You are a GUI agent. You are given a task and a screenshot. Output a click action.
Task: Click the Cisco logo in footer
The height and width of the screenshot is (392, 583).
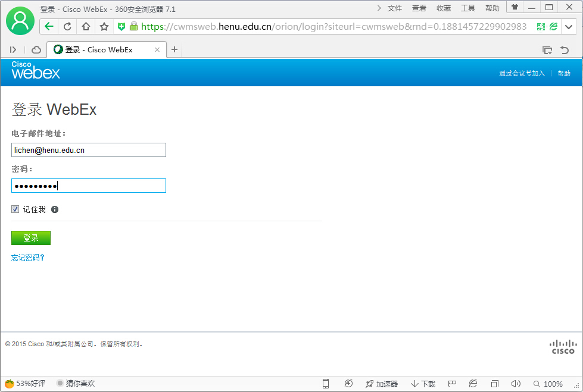(x=563, y=347)
